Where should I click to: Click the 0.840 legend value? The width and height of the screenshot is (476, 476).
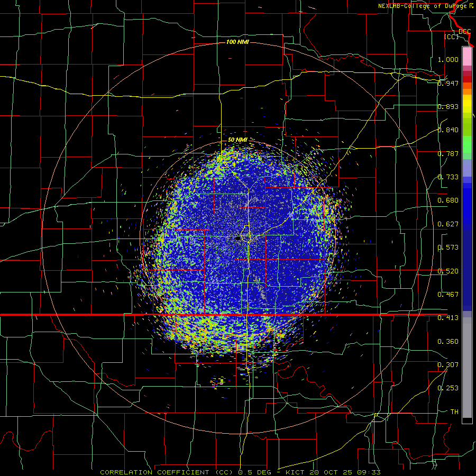pos(448,130)
